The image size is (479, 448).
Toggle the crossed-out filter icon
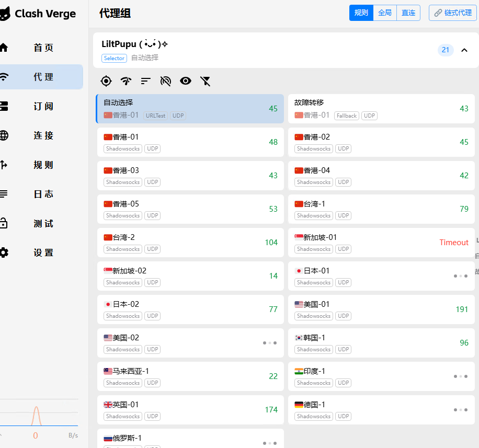click(206, 81)
